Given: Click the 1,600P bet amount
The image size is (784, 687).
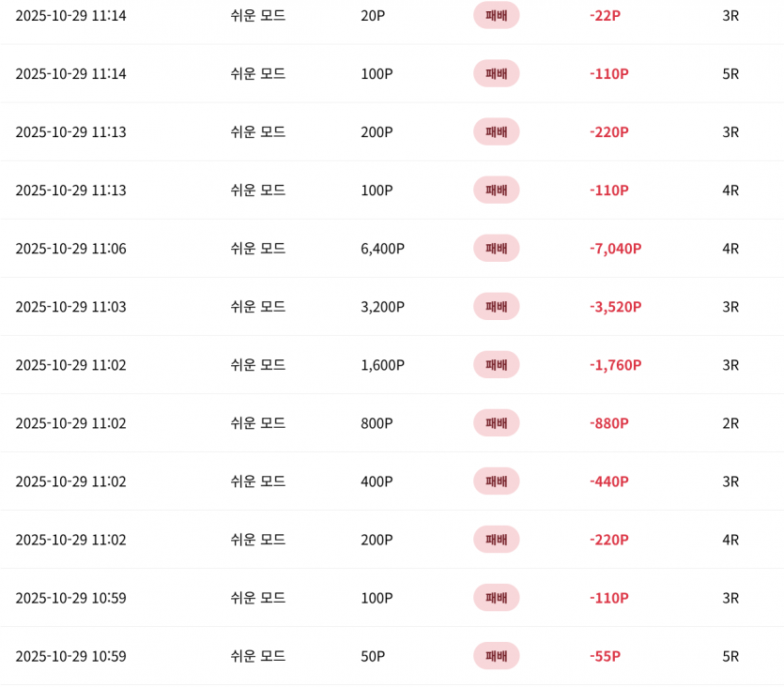Looking at the screenshot, I should coord(382,365).
